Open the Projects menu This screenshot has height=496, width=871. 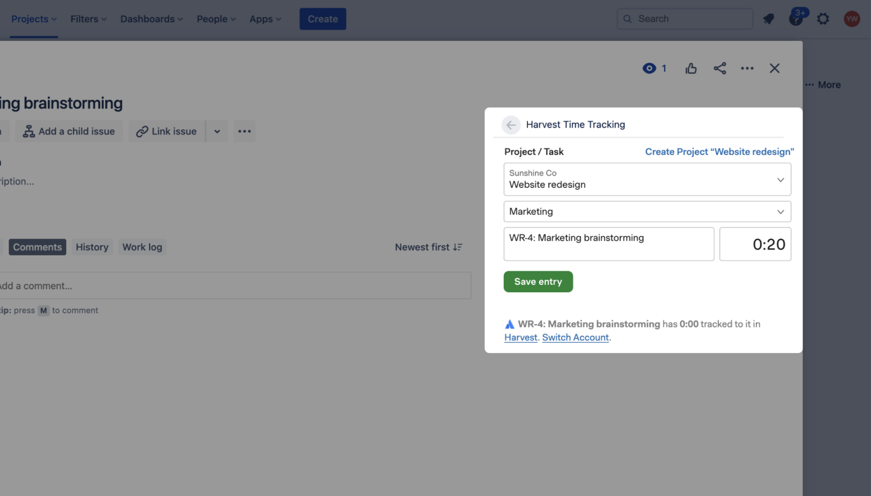(x=34, y=19)
